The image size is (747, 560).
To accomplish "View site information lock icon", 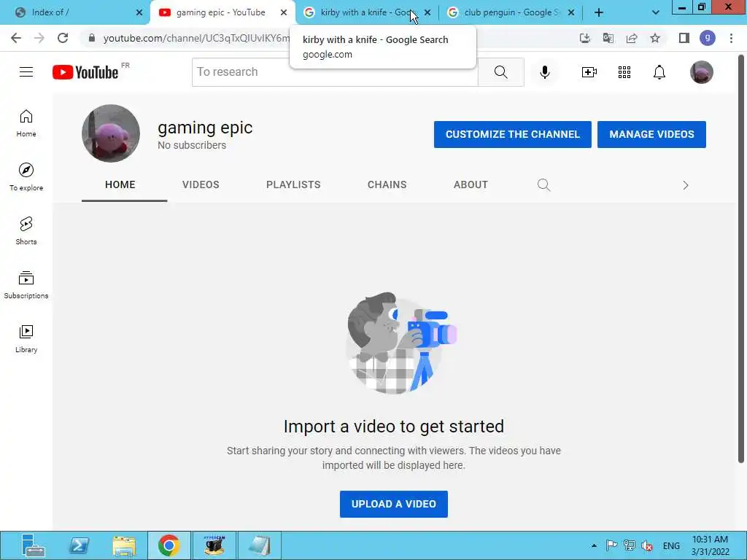I will (92, 38).
